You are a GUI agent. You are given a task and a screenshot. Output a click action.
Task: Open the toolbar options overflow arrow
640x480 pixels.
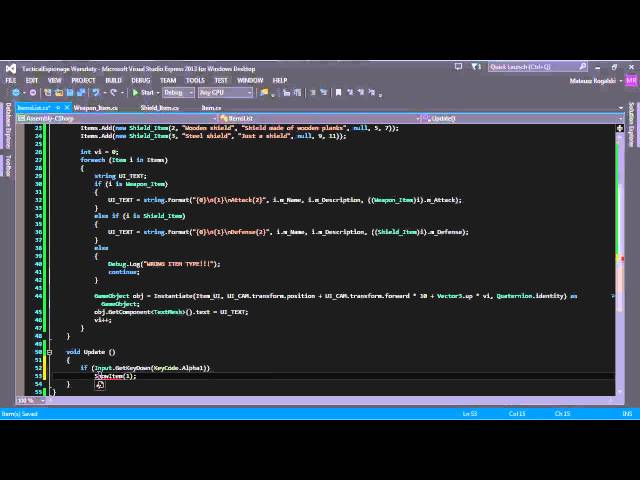[380, 95]
